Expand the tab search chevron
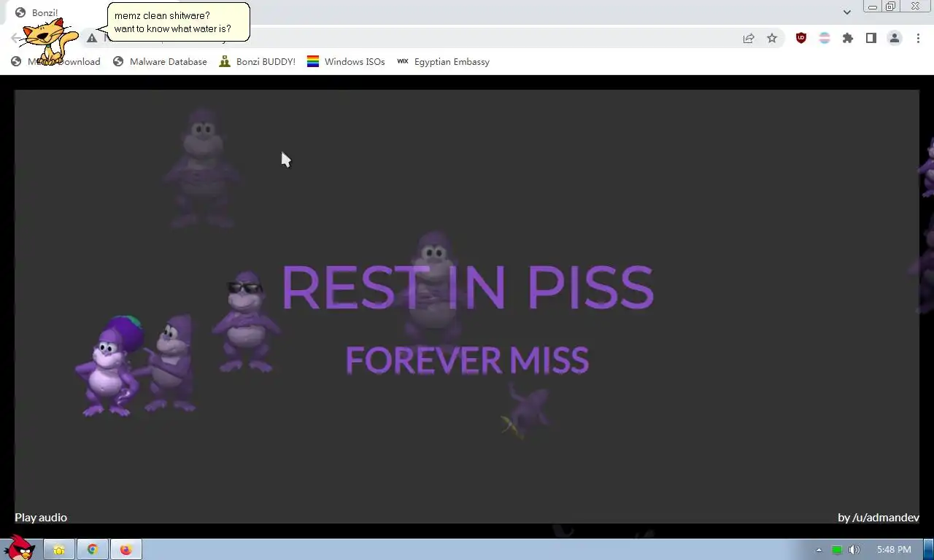This screenshot has height=560, width=934. pyautogui.click(x=846, y=12)
